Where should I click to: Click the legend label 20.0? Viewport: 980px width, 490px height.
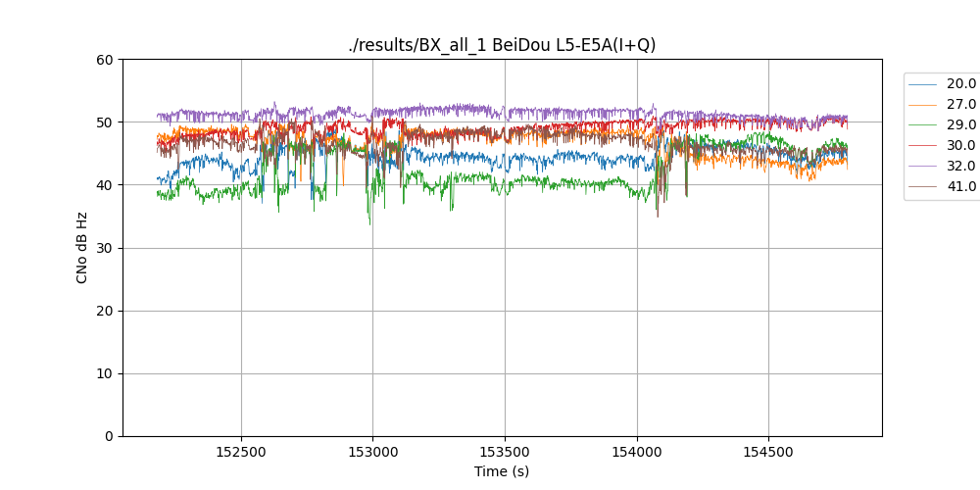[960, 84]
